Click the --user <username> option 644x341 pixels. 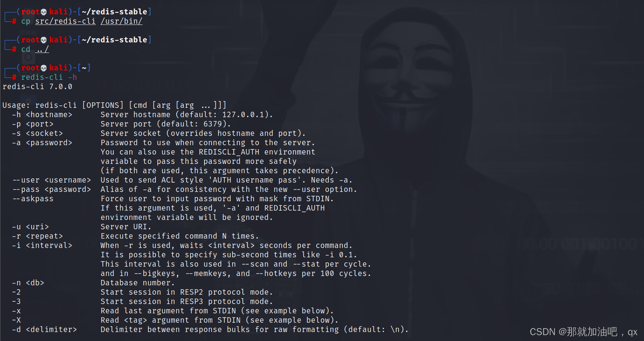51,180
